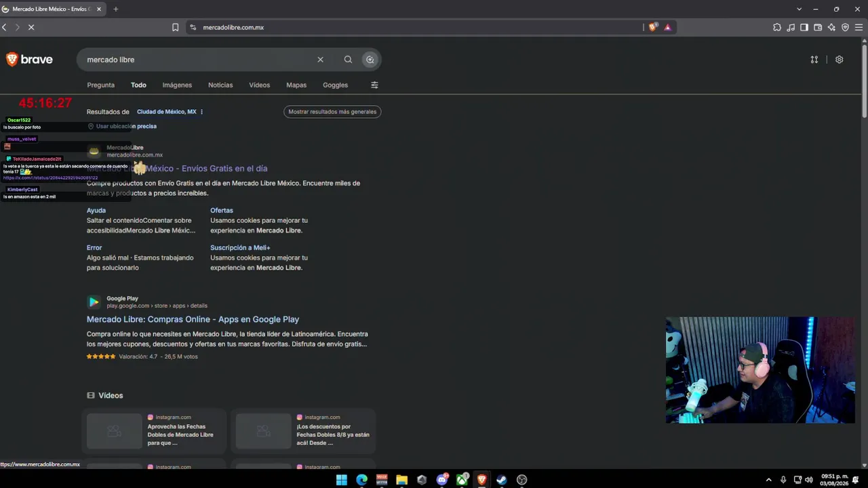Launch Microsoft Edge from the taskbar

pyautogui.click(x=361, y=480)
